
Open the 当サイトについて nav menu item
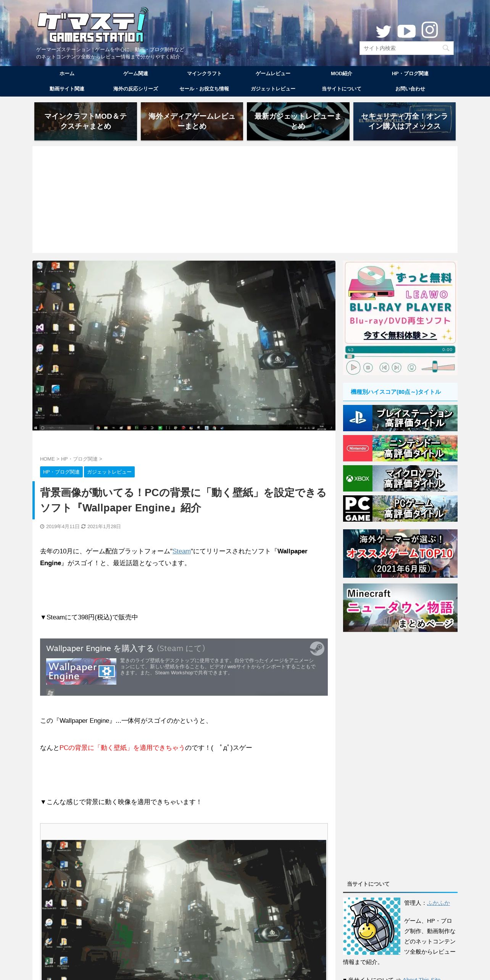point(342,89)
